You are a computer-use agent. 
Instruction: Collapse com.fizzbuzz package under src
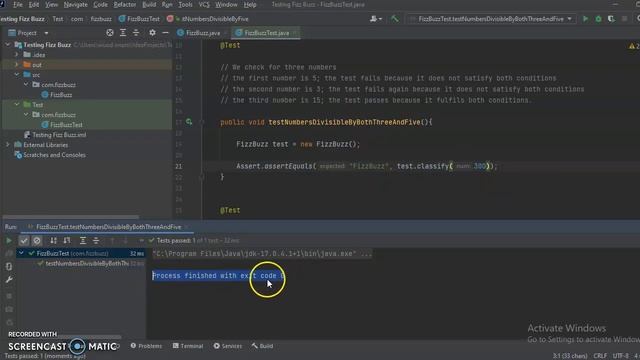(x=26, y=84)
